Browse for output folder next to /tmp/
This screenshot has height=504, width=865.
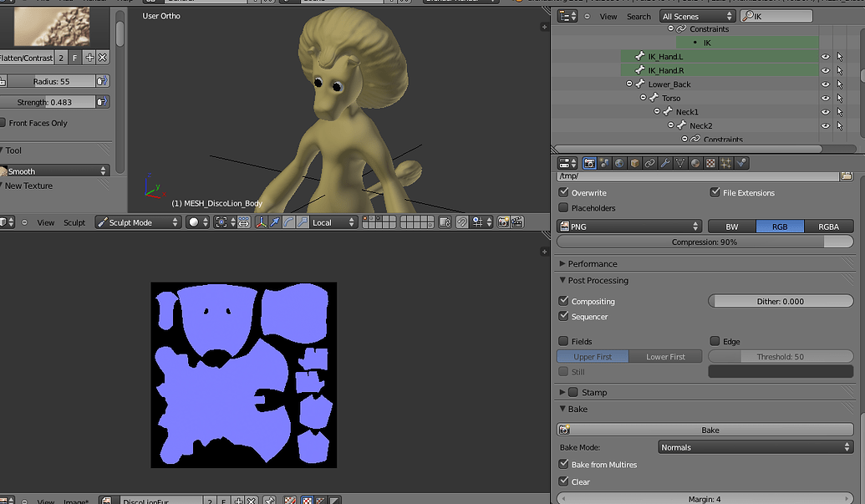click(x=847, y=176)
